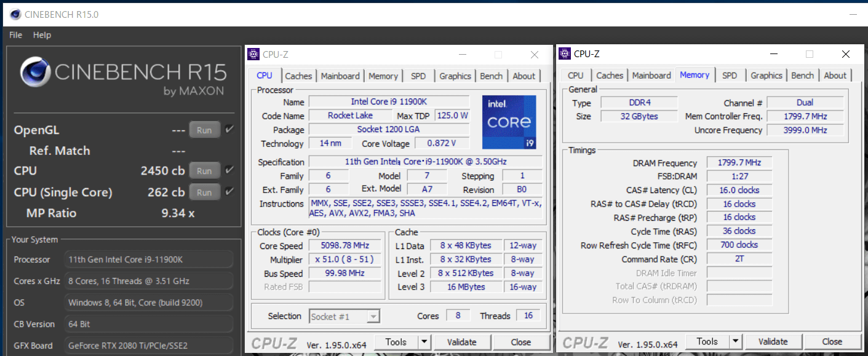Open the Tools dropdown arrow in the right CPU-Z window
868x356 pixels.
point(736,341)
